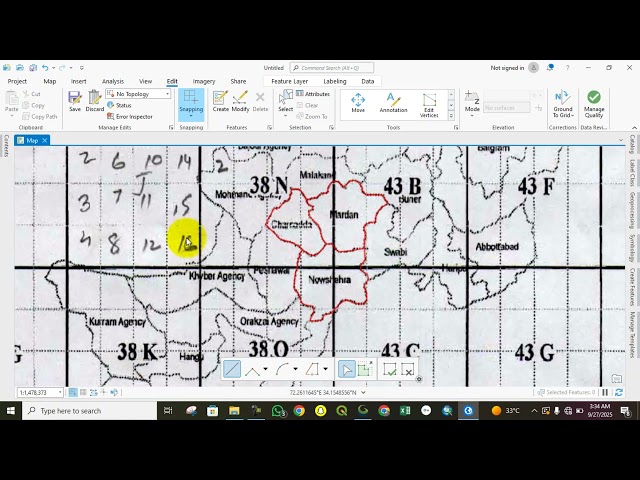Save edits with the Save button
Viewport: 640px width, 480px height.
tap(75, 101)
